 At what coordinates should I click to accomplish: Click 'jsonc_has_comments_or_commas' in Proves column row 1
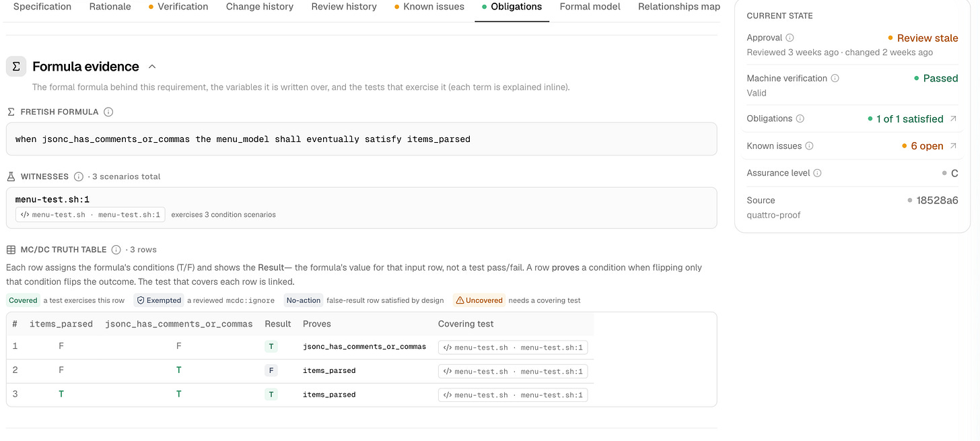click(x=364, y=347)
